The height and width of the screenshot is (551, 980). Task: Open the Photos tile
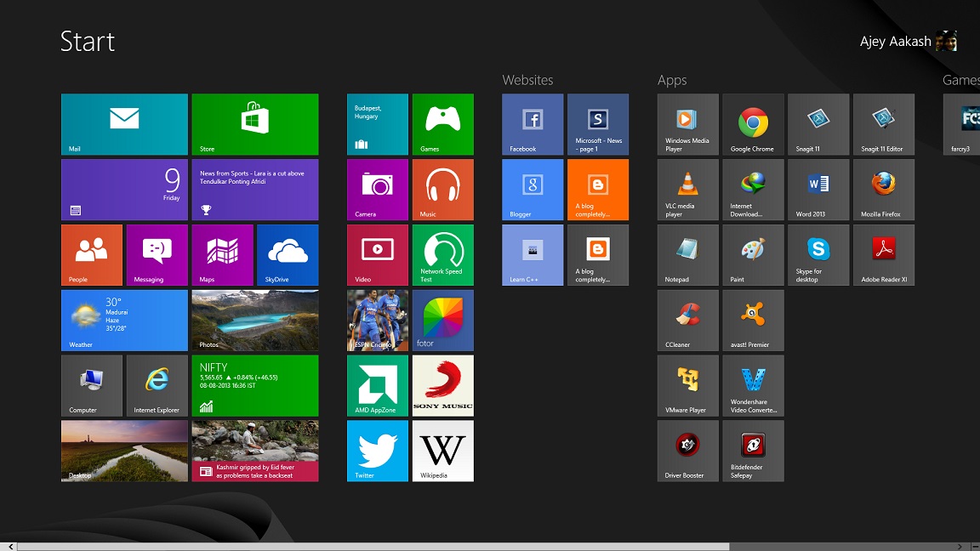click(255, 320)
